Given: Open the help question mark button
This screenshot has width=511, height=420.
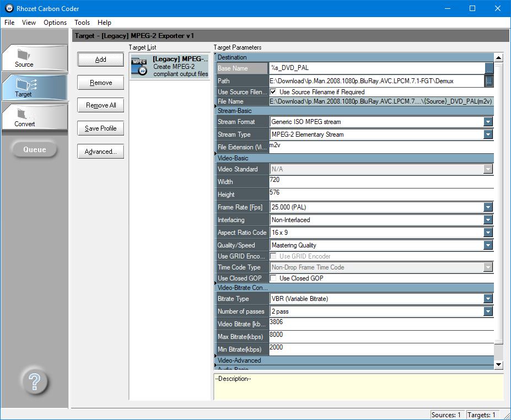Looking at the screenshot, I should (35, 381).
